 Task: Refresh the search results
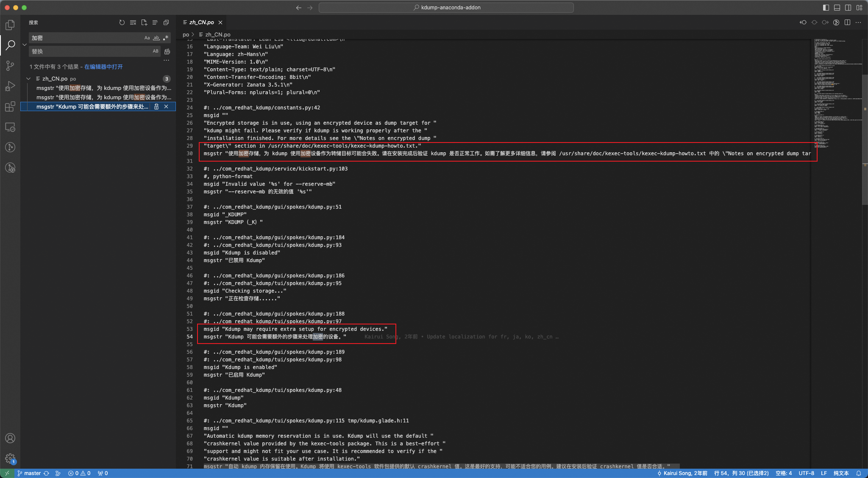tap(122, 22)
